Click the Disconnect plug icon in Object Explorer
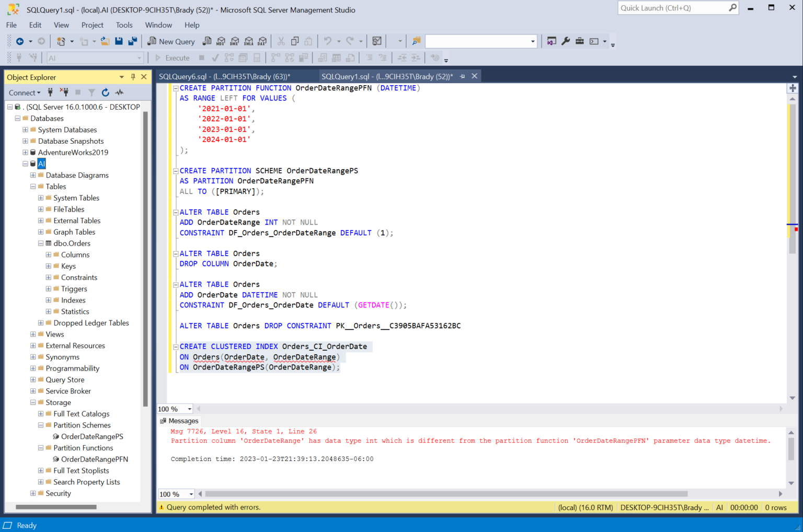 pos(64,92)
